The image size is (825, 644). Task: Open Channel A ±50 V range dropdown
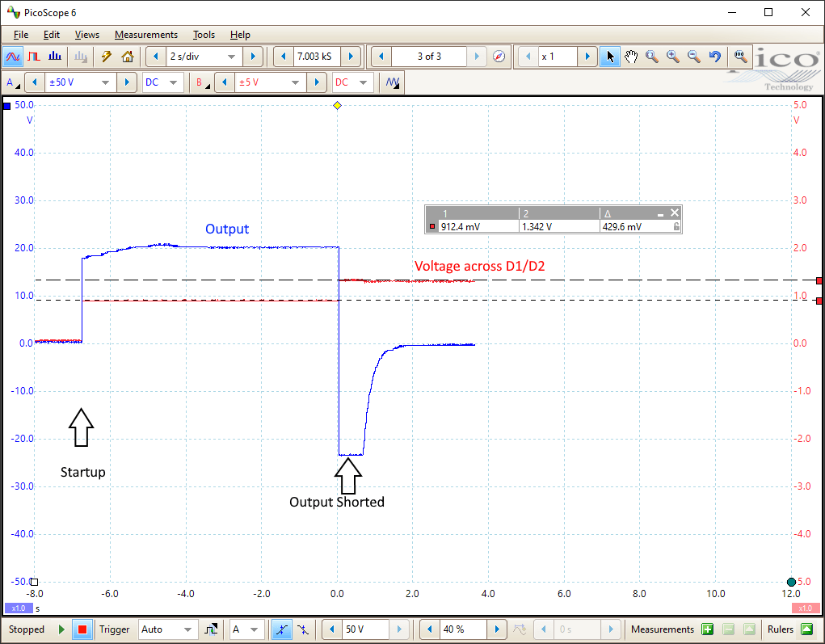click(x=105, y=82)
